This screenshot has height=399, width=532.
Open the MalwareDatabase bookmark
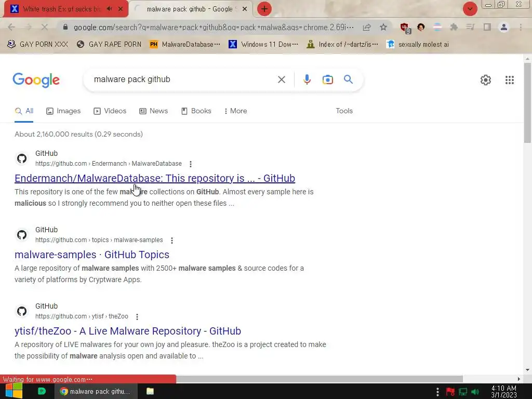tap(185, 45)
